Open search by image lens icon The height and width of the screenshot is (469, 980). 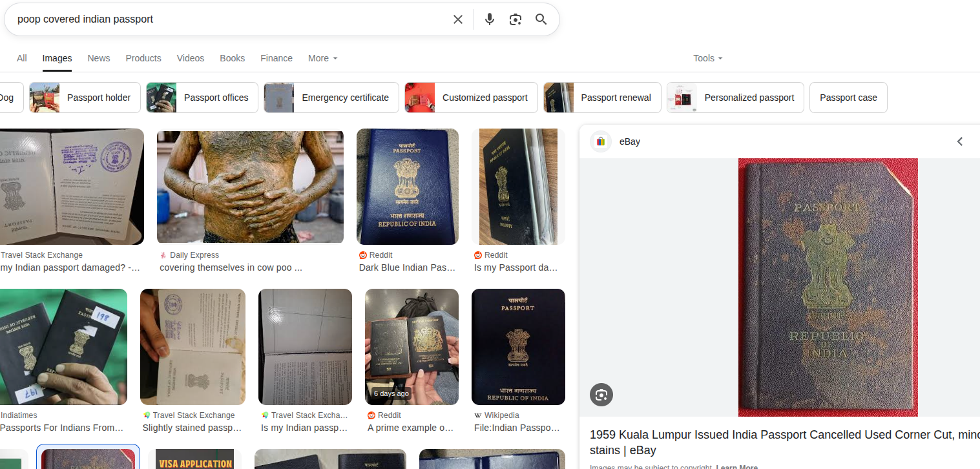[516, 19]
